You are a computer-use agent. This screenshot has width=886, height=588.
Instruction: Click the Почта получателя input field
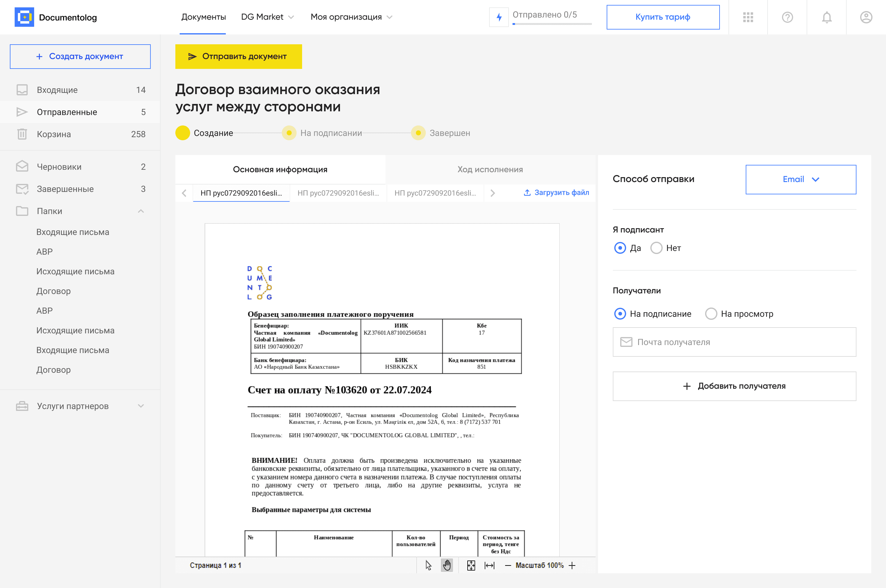point(734,342)
